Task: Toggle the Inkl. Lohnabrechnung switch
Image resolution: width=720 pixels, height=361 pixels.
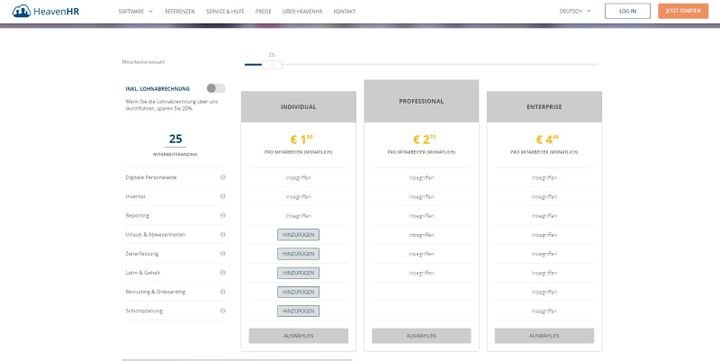Action: coord(216,88)
